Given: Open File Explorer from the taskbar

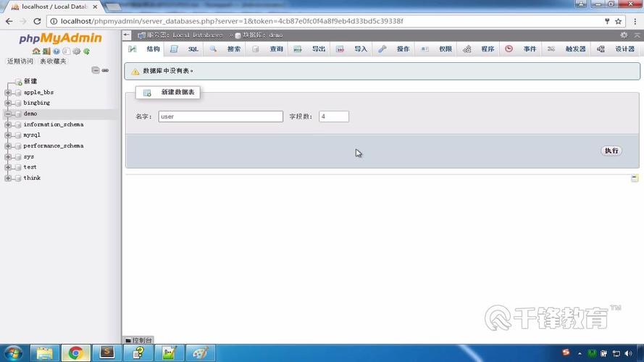Looking at the screenshot, I should [44, 353].
